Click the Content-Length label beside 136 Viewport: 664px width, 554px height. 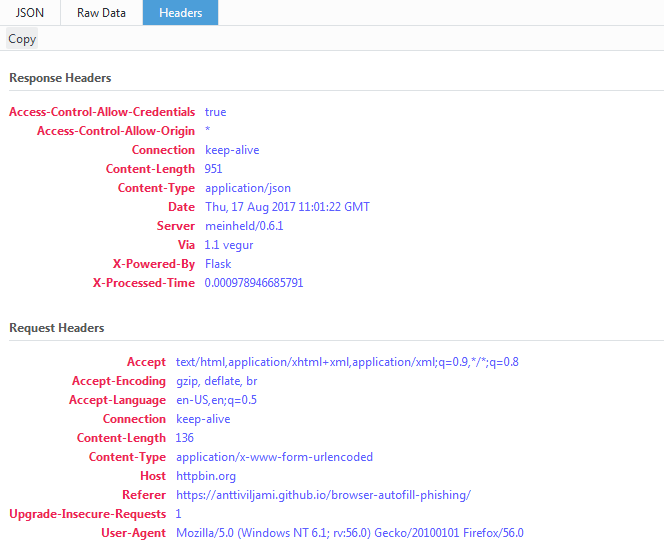tap(122, 438)
